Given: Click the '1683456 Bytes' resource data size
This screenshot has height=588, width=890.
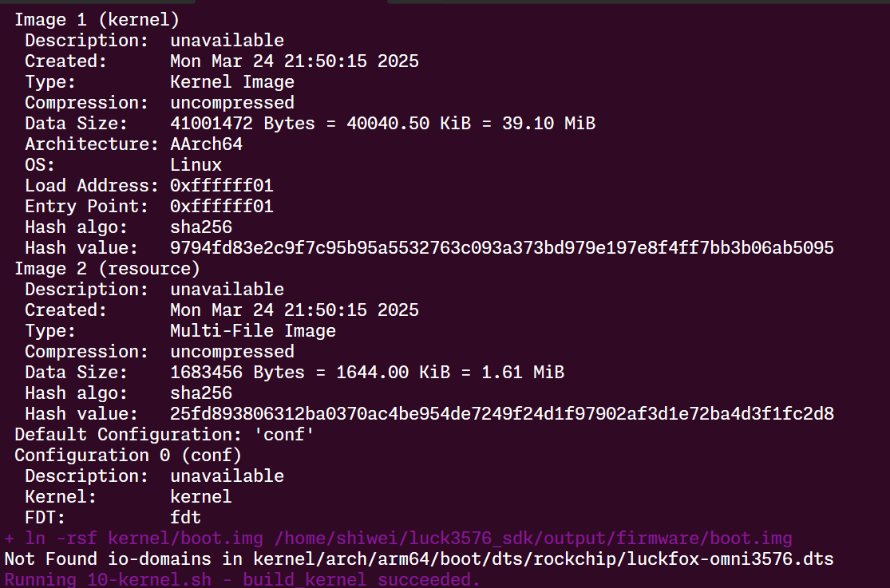Looking at the screenshot, I should (x=237, y=373).
